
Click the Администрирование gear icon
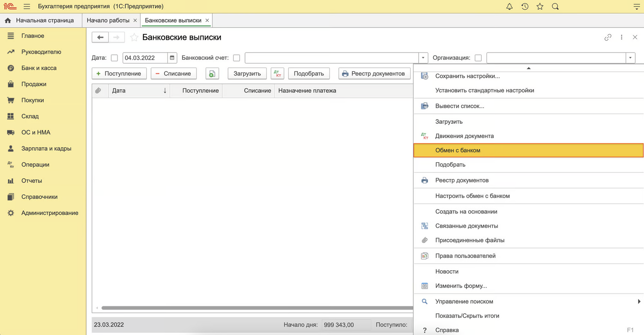pos(11,213)
